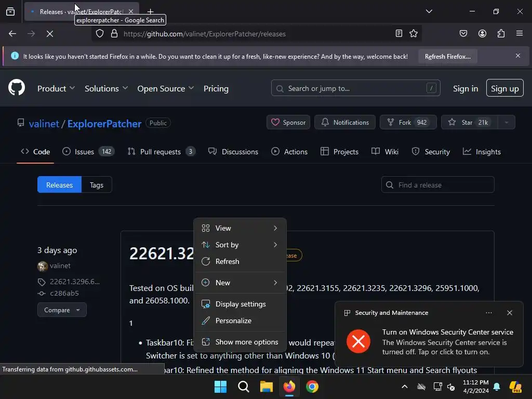This screenshot has width=532, height=399.
Task: Open commit c286ab5 link
Action: pyautogui.click(x=64, y=293)
